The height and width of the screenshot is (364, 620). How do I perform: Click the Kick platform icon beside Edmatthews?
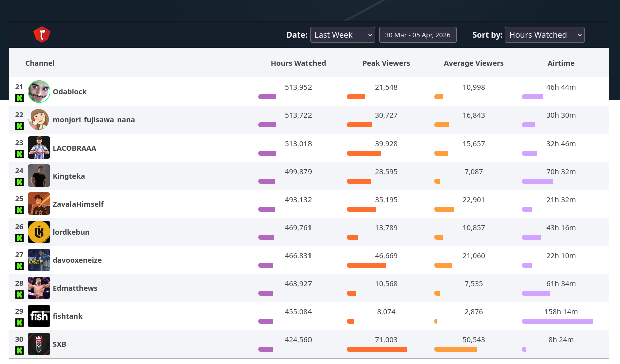(x=19, y=294)
